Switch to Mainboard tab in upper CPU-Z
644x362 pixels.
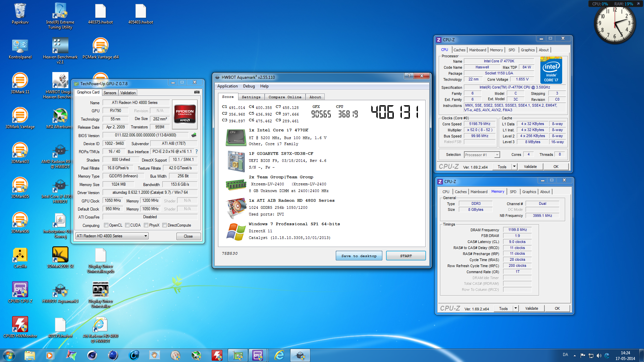click(x=477, y=50)
